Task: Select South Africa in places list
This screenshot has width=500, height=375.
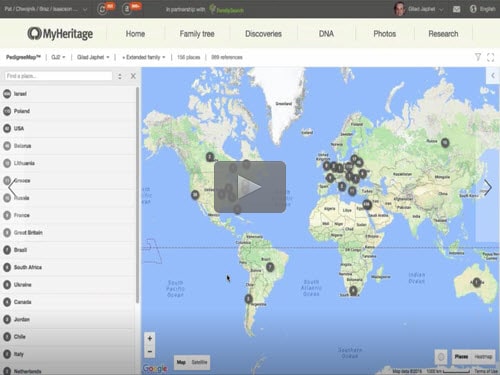Action: [68, 267]
